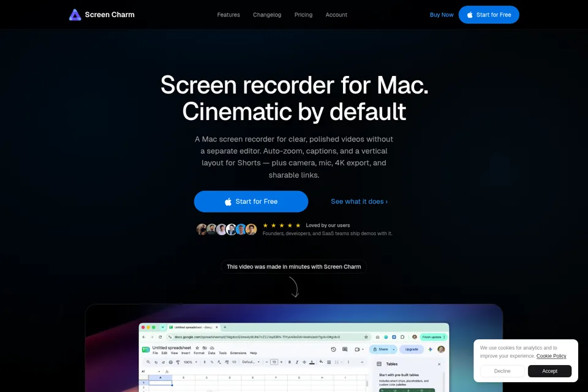Click the 'Screen recorder for Mac.' headline line
Viewport: 588px width, 392px height.
[295, 85]
